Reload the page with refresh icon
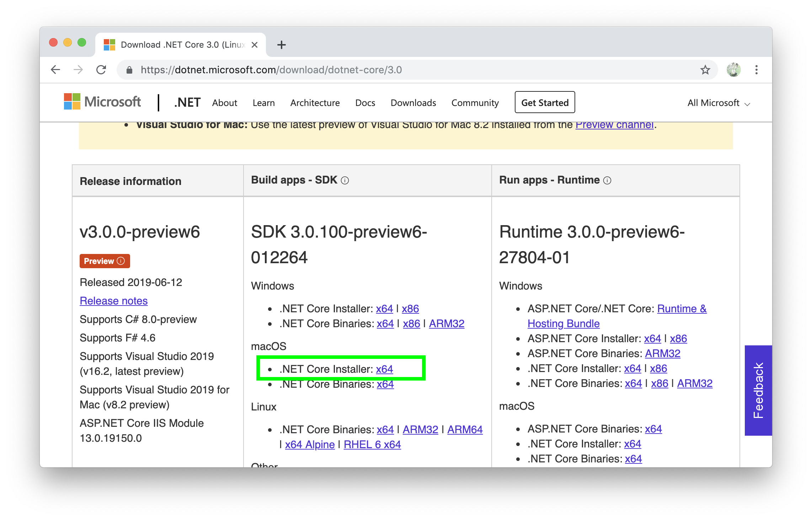 pos(101,70)
